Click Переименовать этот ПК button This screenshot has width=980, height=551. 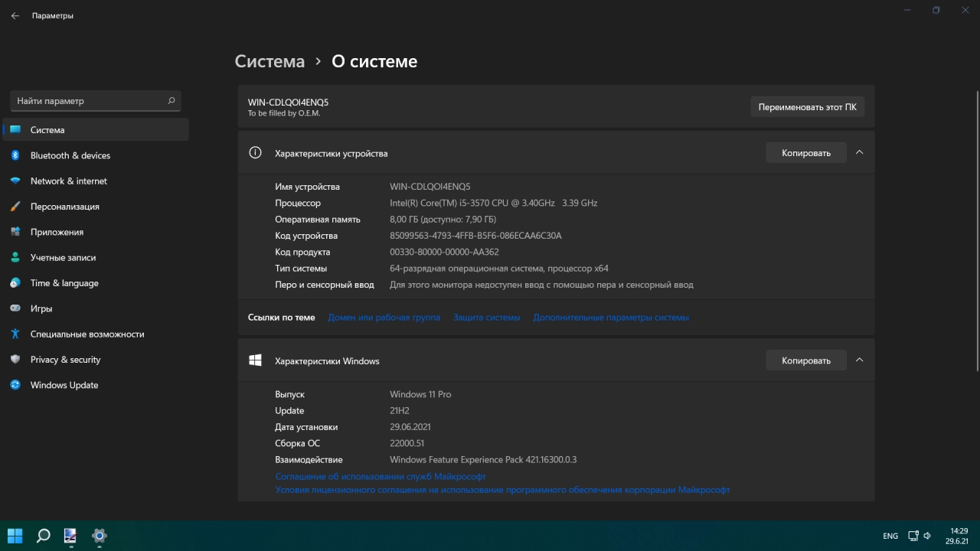tap(808, 107)
